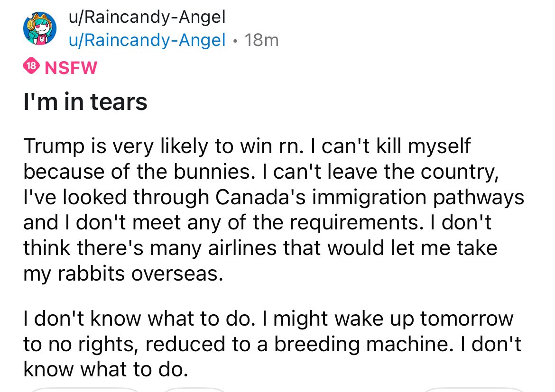Click the u/Raincandy-Angel profile avatar
Screen dimensions: 555x392
tap(40, 30)
